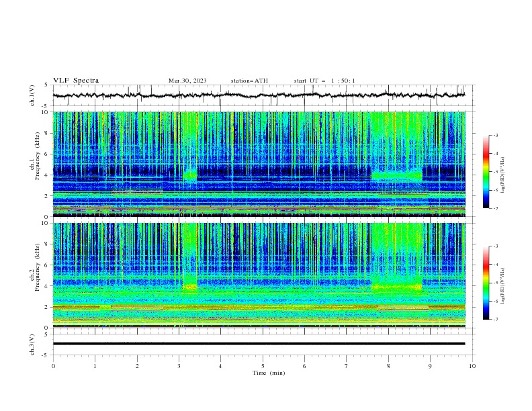This screenshot has height=411, width=532.
Task: Click the "station=ATH" header label
Action: pyautogui.click(x=249, y=81)
